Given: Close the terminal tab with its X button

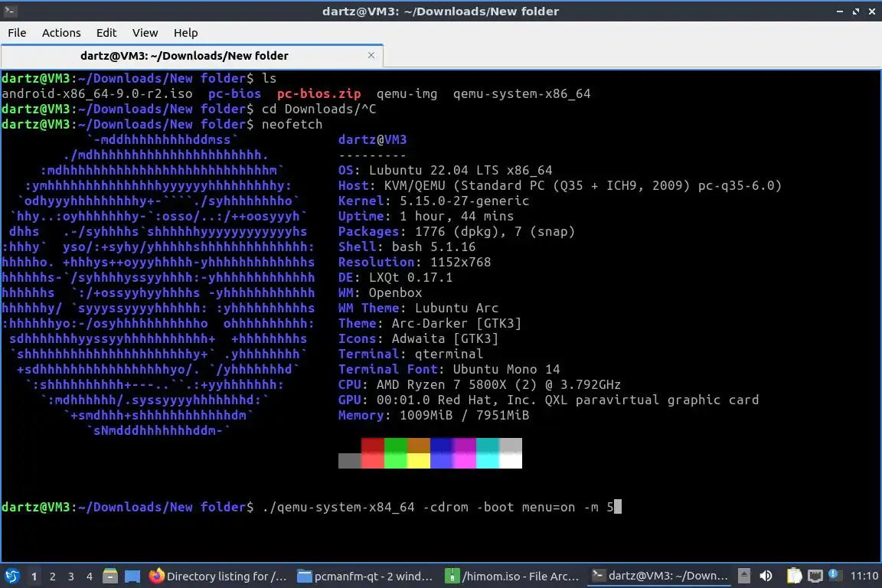Looking at the screenshot, I should coord(371,55).
